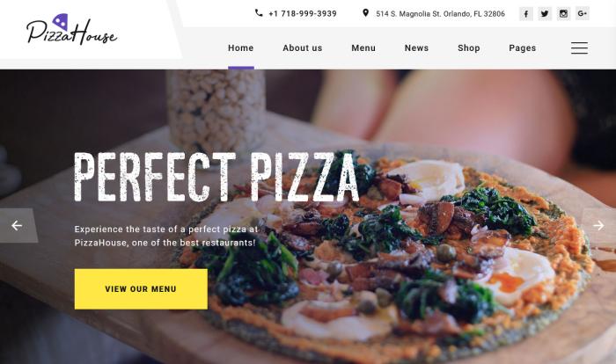Viewport: 616px width, 364px height.
Task: Go to the News section
Action: coord(416,47)
